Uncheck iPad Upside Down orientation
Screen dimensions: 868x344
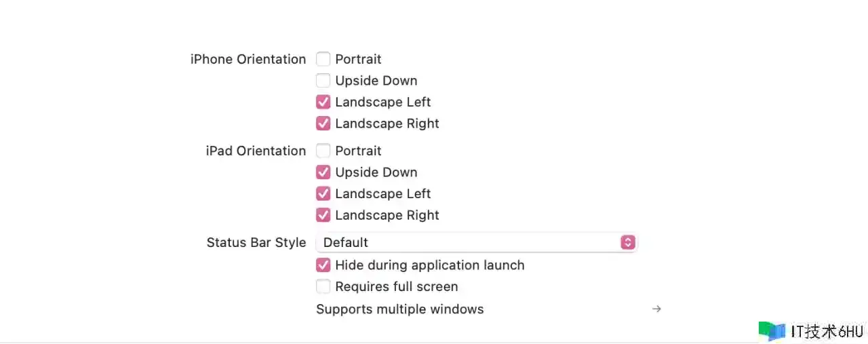click(x=323, y=172)
